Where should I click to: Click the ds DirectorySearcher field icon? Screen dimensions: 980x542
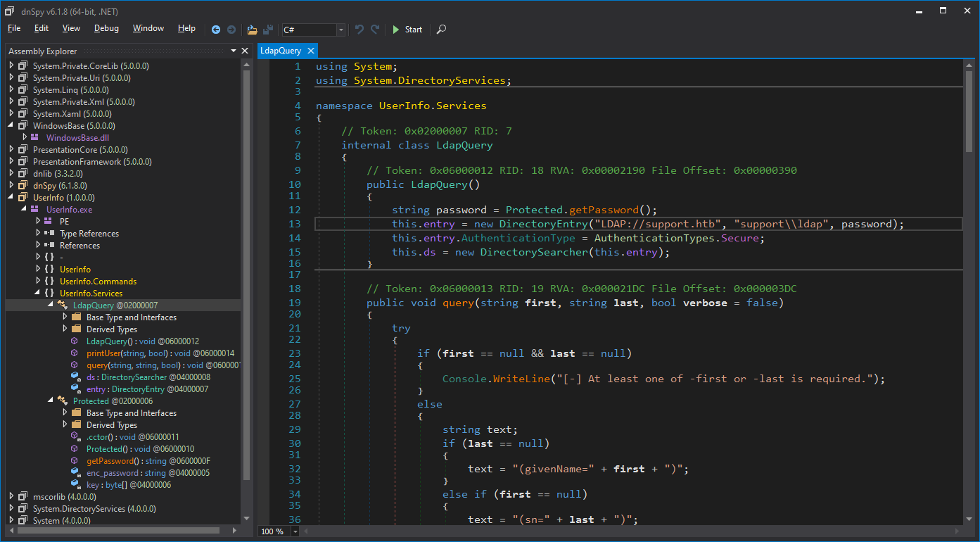coord(75,377)
